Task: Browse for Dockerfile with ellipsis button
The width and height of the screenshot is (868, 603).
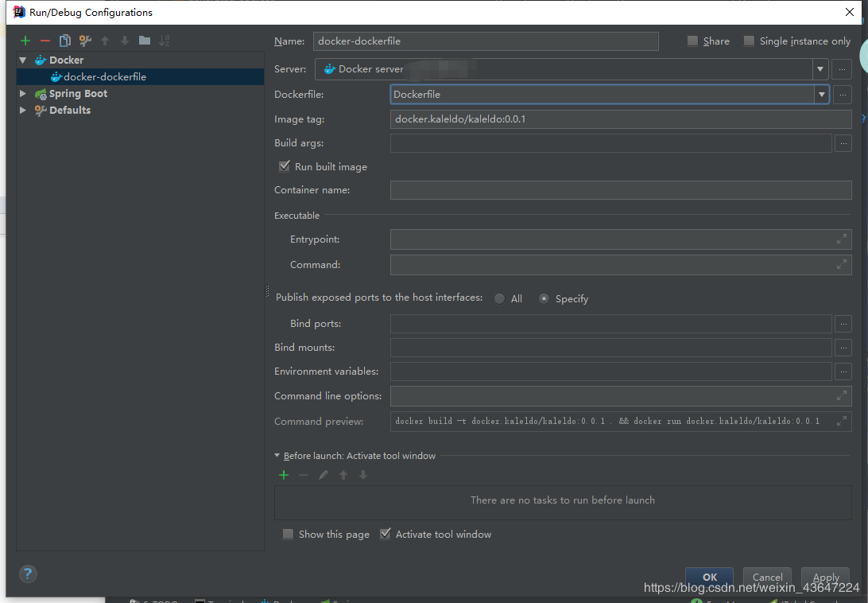Action: [x=843, y=95]
